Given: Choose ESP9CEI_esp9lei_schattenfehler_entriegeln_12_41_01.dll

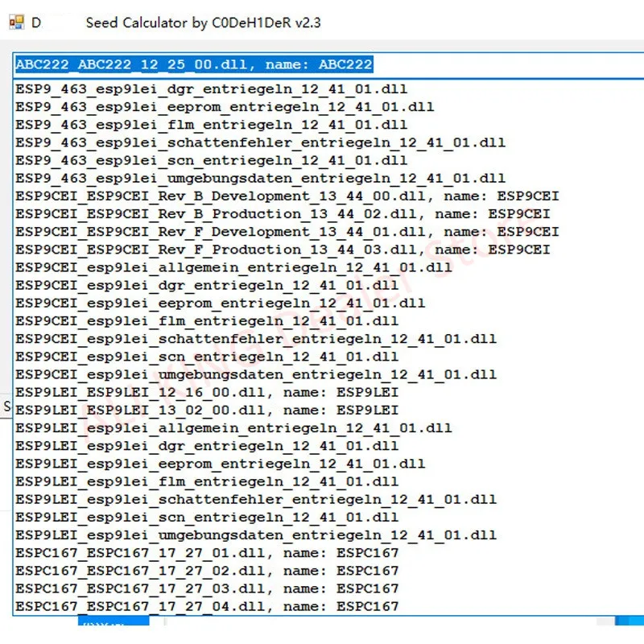Looking at the screenshot, I should [x=256, y=339].
